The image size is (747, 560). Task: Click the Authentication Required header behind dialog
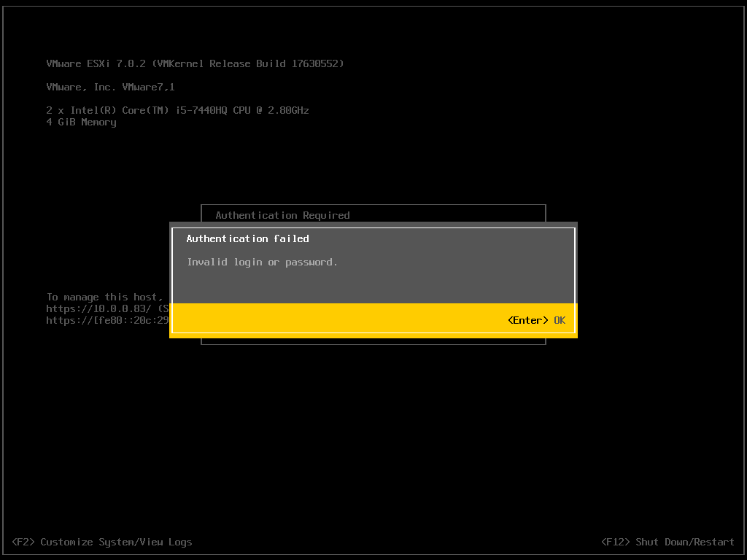(282, 215)
